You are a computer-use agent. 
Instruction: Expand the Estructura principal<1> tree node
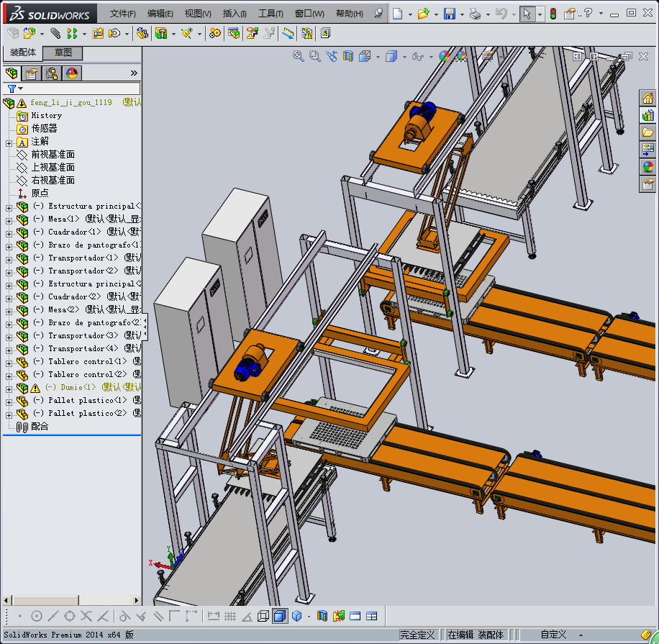coord(9,207)
